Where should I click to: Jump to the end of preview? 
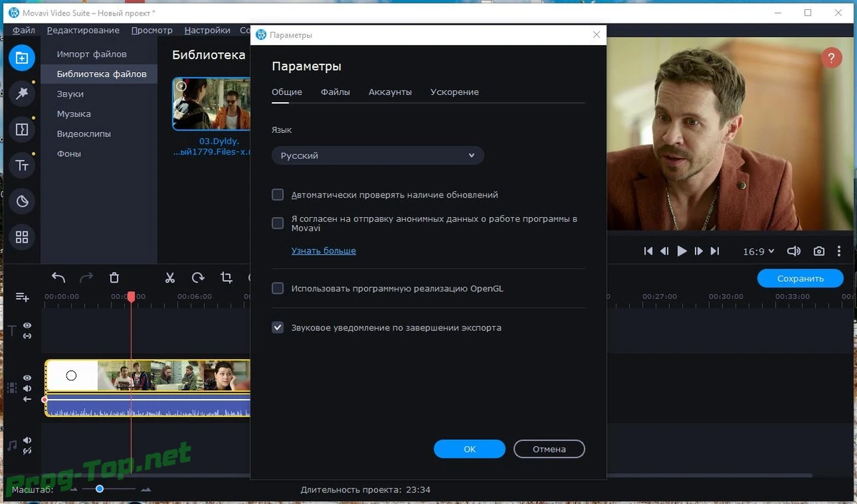pyautogui.click(x=715, y=251)
